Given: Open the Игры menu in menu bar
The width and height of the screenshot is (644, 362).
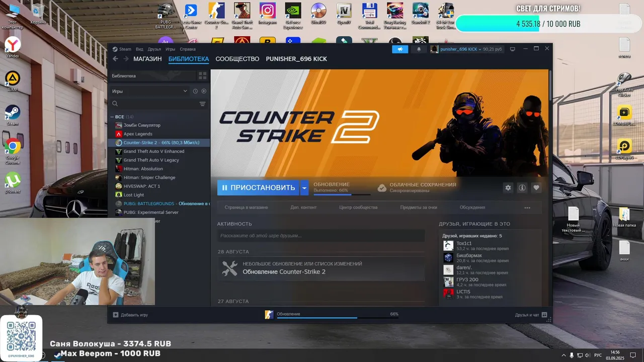Looking at the screenshot, I should pyautogui.click(x=171, y=49).
